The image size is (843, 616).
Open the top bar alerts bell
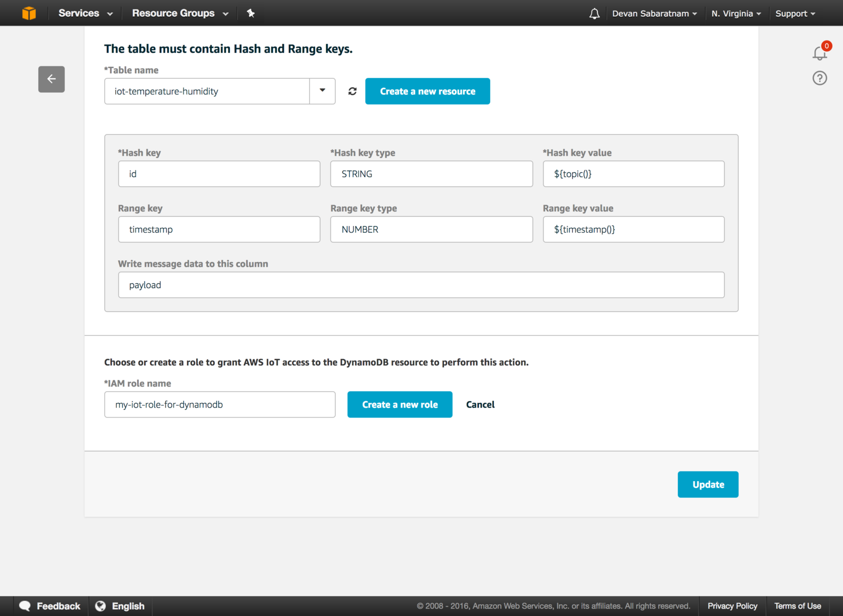(594, 13)
